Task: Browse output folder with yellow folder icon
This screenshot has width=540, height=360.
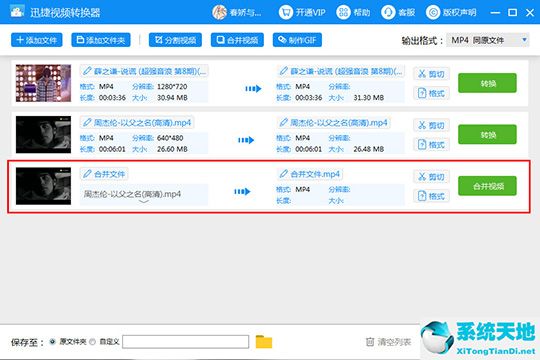Action: (x=264, y=342)
